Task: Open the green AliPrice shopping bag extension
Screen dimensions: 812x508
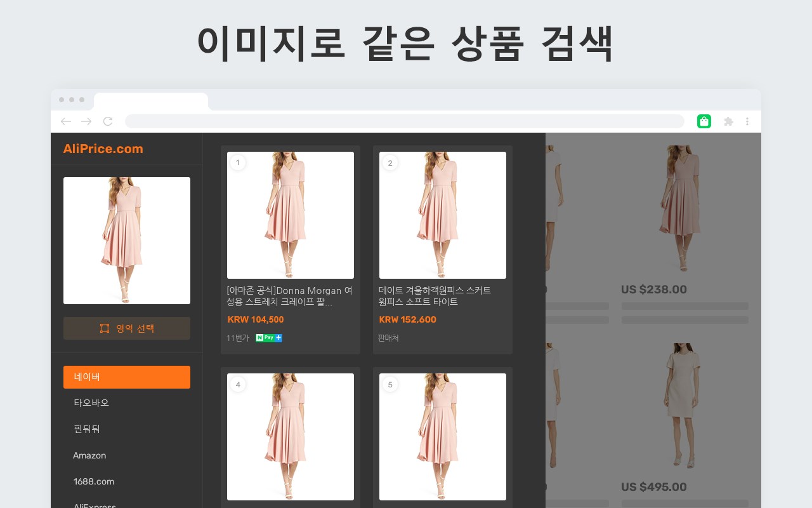Action: [x=704, y=121]
